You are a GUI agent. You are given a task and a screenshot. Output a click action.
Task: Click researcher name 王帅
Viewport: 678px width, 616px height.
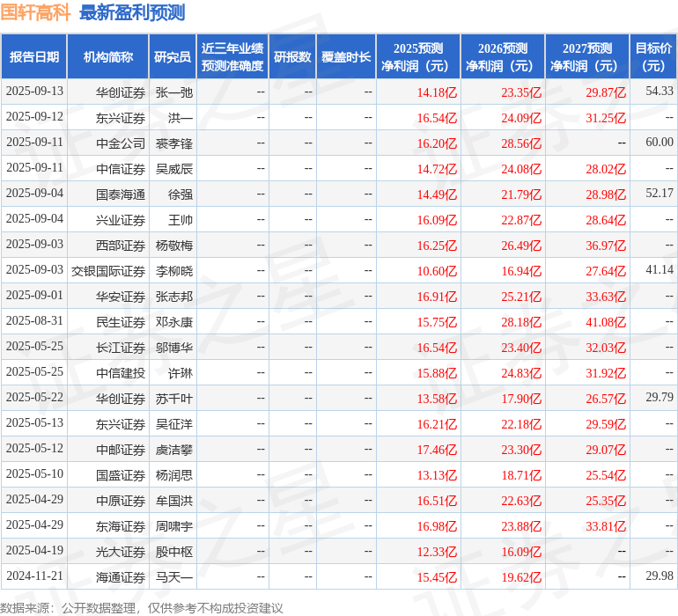coord(181,220)
